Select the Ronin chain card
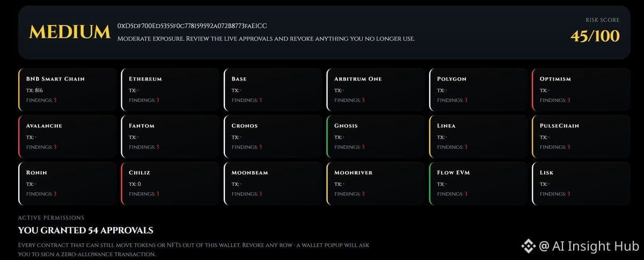 coord(68,184)
